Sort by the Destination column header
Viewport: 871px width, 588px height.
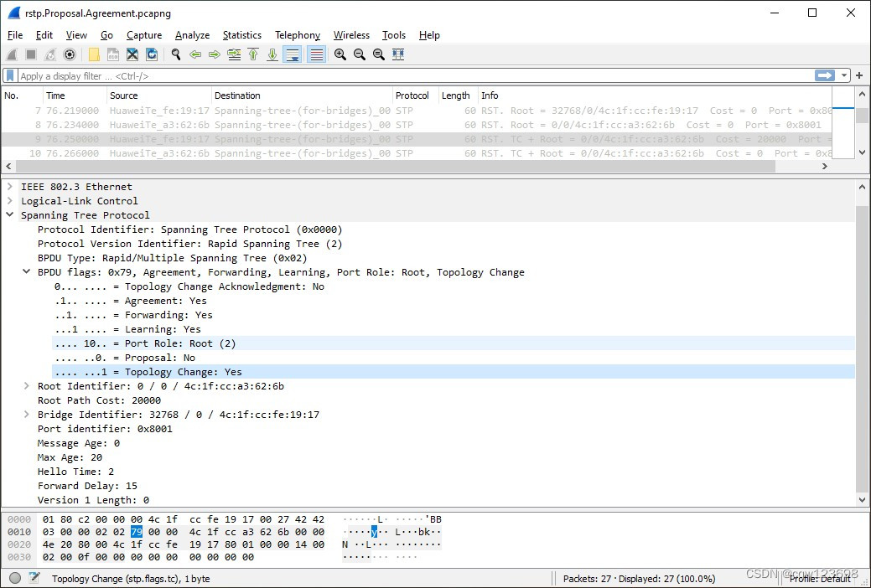point(302,95)
